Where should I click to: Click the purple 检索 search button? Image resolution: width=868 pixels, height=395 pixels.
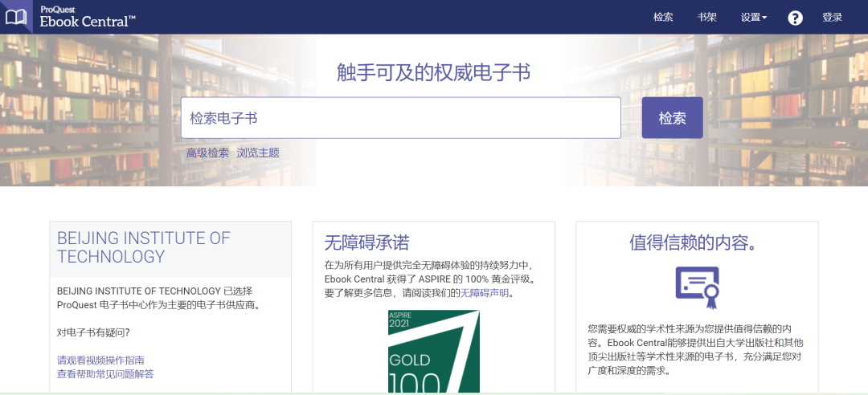tap(672, 118)
